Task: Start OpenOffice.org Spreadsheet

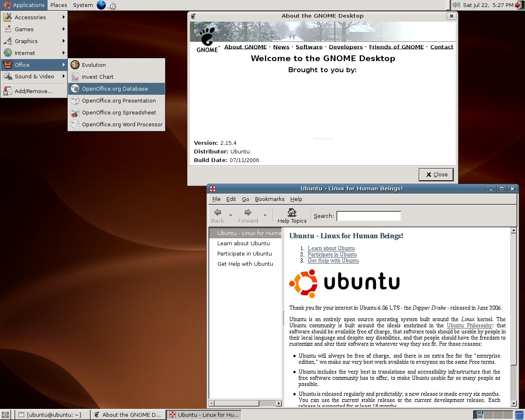Action: coord(116,112)
